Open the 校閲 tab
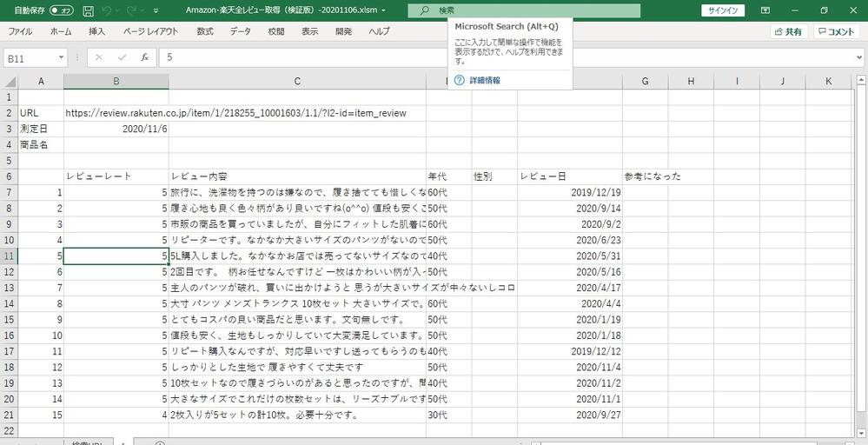 276,31
